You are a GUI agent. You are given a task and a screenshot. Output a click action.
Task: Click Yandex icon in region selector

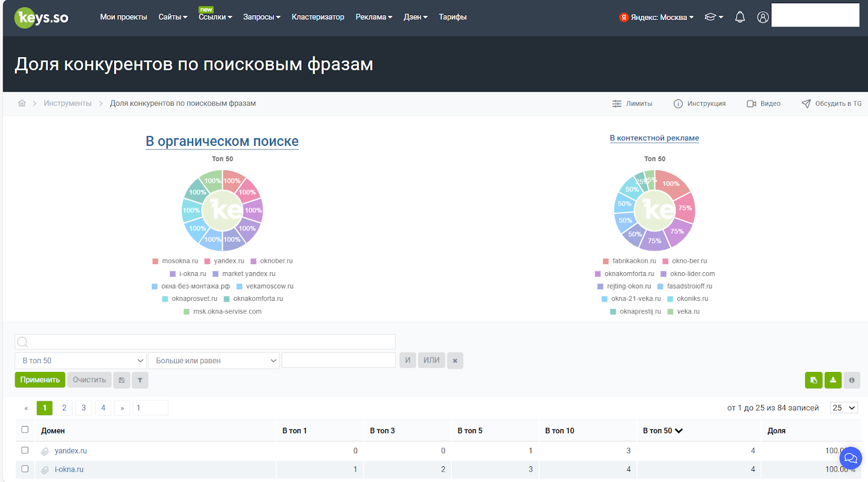(624, 17)
